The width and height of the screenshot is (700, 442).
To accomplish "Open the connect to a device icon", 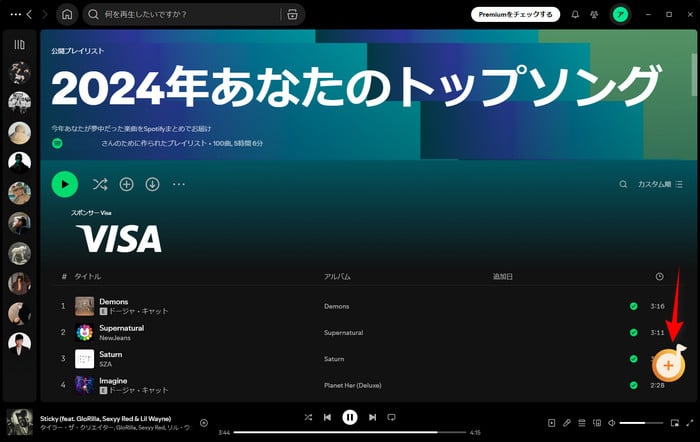I will 597,423.
